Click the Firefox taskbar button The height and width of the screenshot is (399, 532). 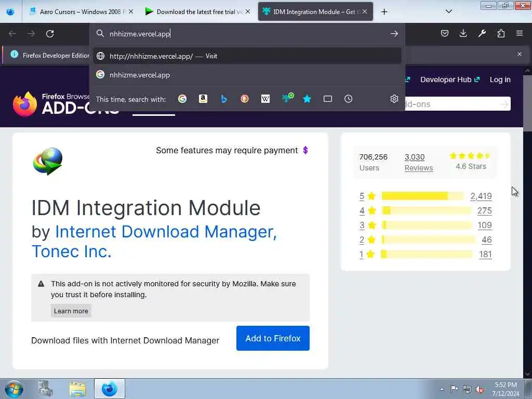point(110,389)
